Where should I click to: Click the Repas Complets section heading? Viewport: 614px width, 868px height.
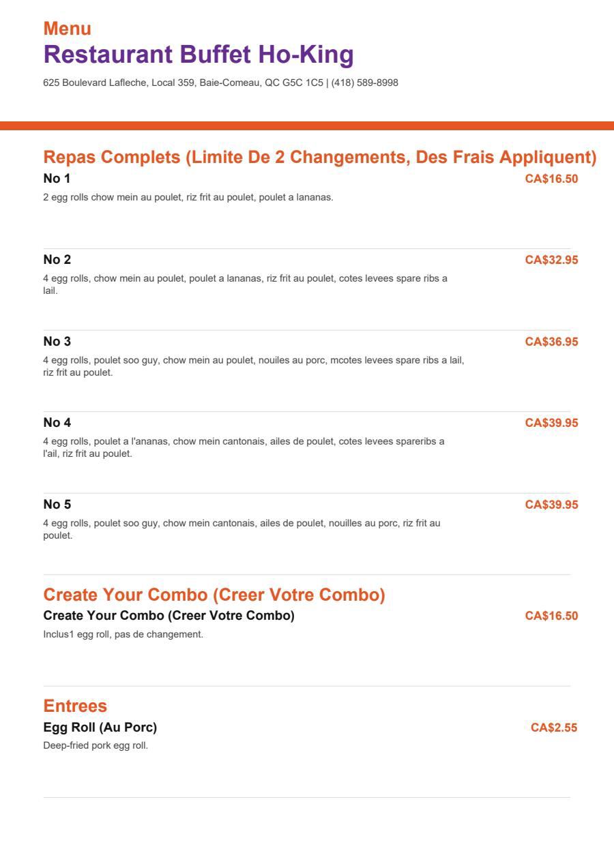pyautogui.click(x=320, y=157)
